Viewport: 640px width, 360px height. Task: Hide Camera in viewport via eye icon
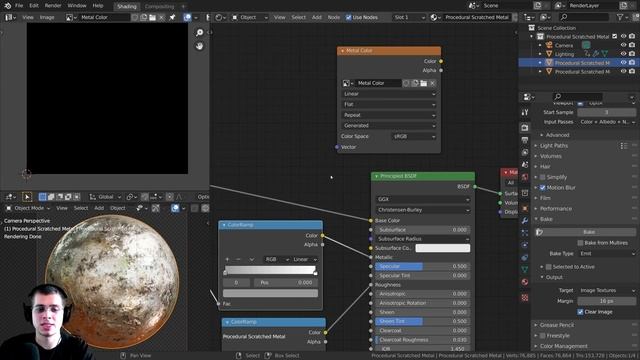(x=623, y=45)
